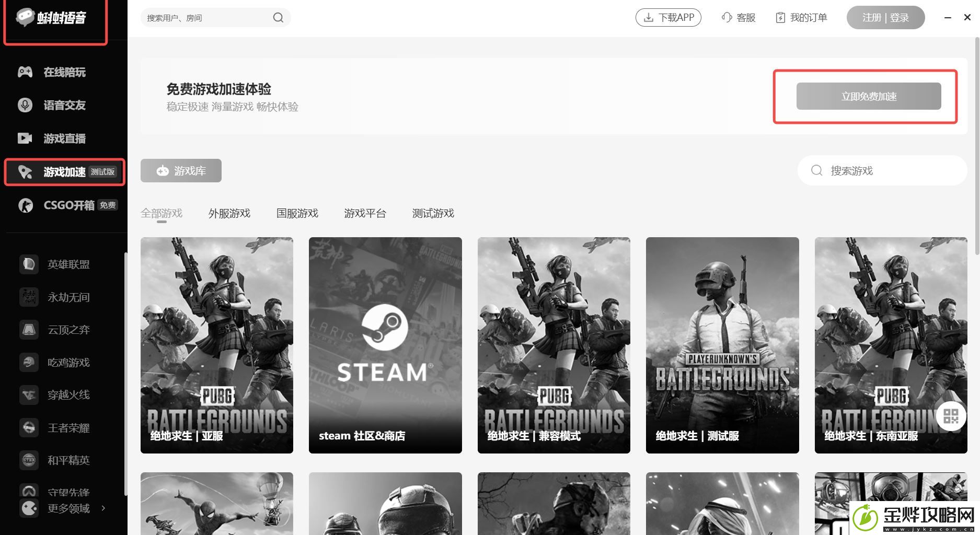Image resolution: width=980 pixels, height=535 pixels.
Task: Minimize the window with the dash button
Action: tap(948, 18)
